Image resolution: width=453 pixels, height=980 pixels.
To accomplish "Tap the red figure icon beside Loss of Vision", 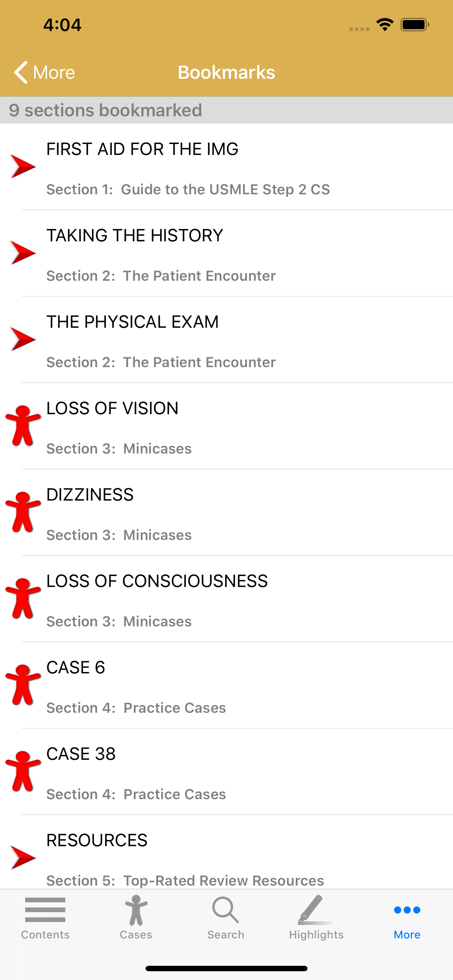I will pos(23,425).
